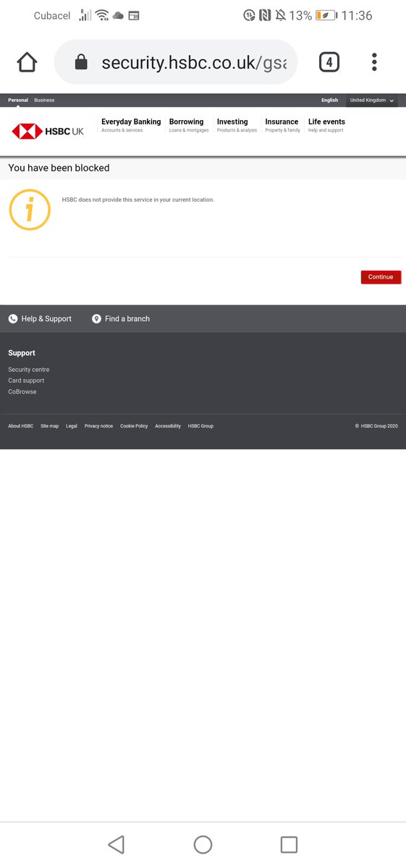Image resolution: width=406 pixels, height=868 pixels.
Task: Tap the location pin beside Find a branch
Action: click(x=96, y=319)
